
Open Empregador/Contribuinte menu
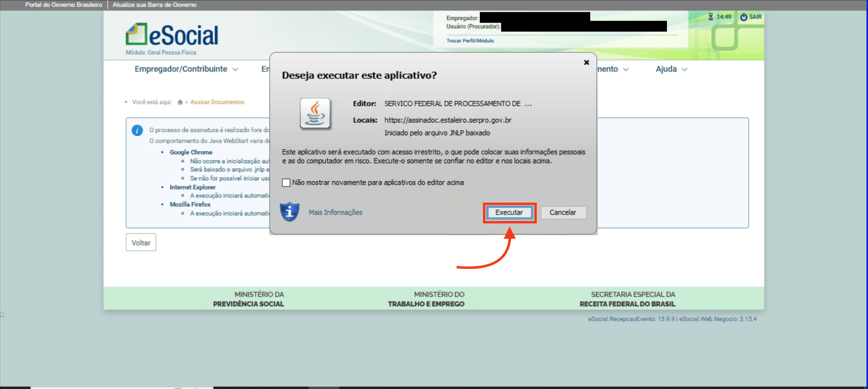[181, 69]
